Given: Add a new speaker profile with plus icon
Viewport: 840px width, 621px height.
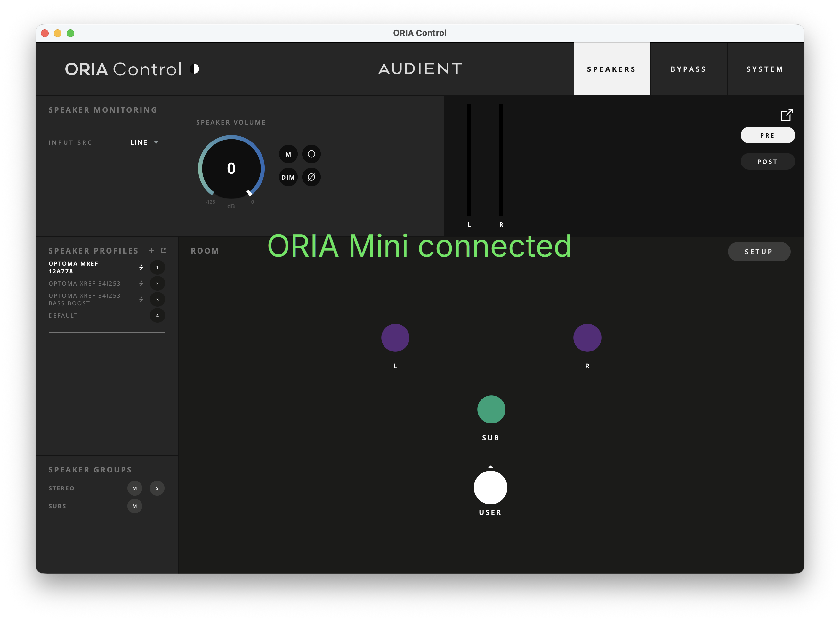Looking at the screenshot, I should point(152,250).
